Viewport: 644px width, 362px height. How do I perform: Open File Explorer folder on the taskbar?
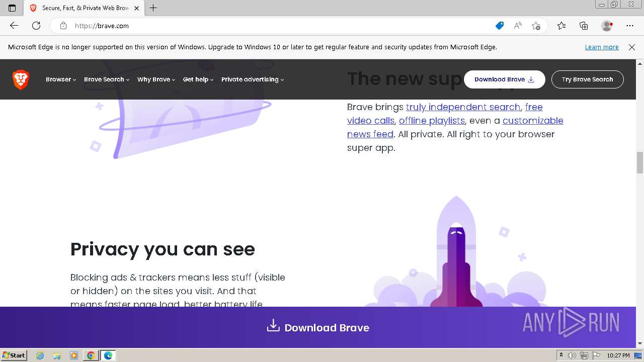point(57,355)
